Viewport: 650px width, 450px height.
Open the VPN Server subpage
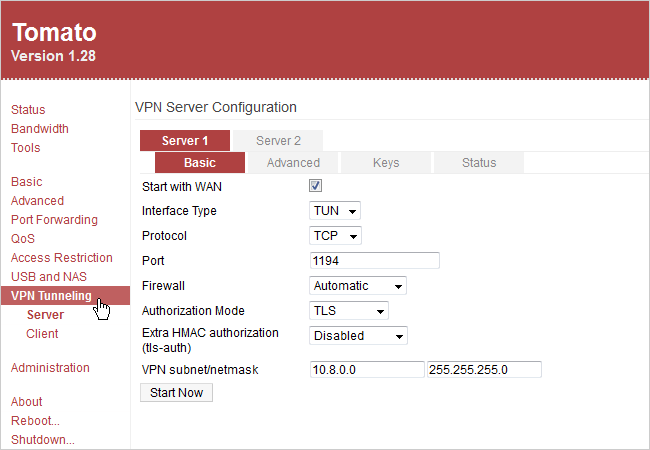pyautogui.click(x=45, y=315)
